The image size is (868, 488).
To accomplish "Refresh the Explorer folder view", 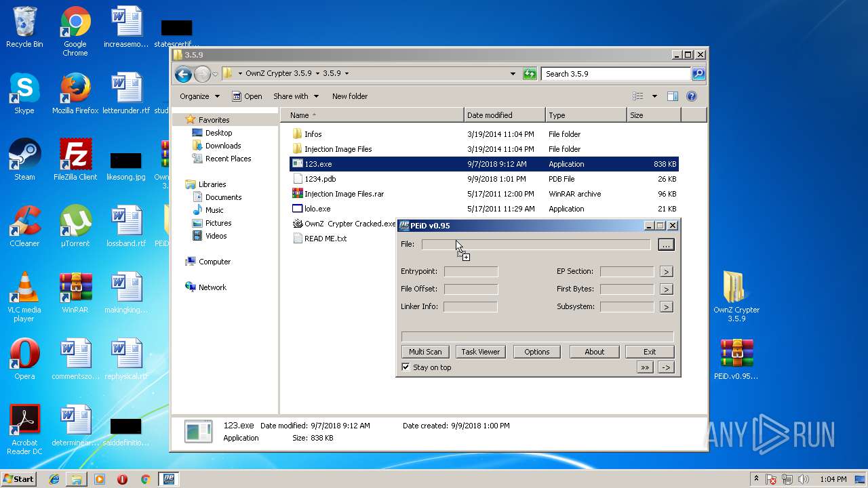I will click(x=530, y=74).
